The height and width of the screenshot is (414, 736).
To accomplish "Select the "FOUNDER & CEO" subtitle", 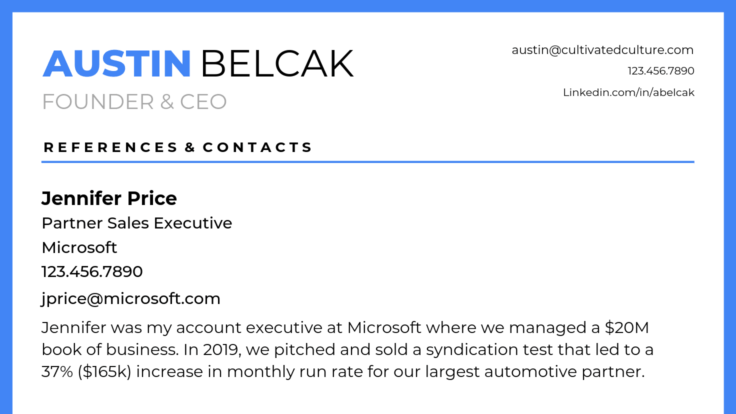I will 134,102.
